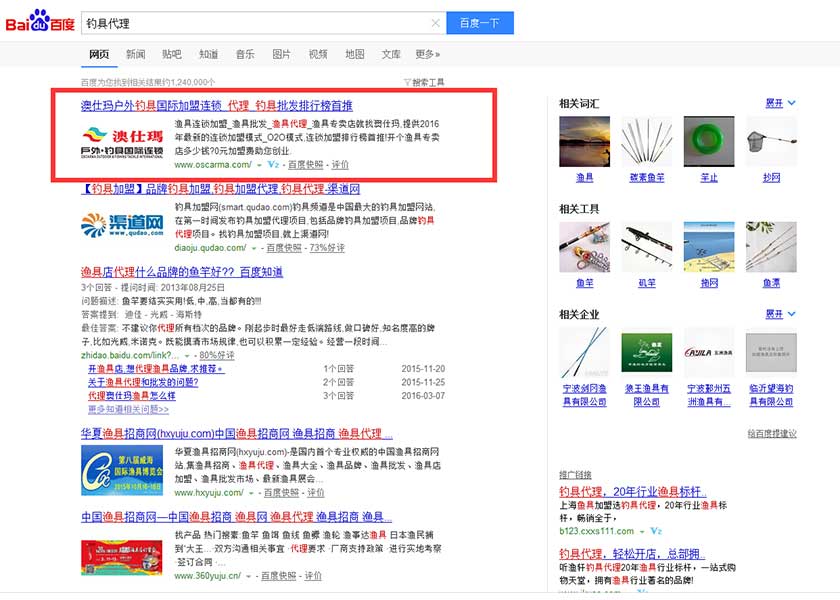Image resolution: width=840 pixels, height=600 pixels.
Task: Click the V badge beside www.oscarma.com
Action: [x=273, y=164]
